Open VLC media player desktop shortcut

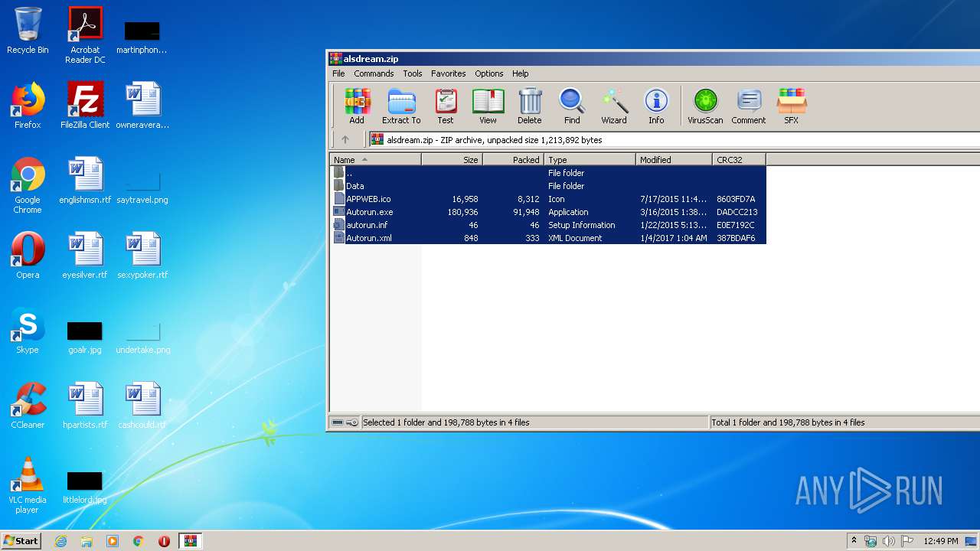coord(28,485)
